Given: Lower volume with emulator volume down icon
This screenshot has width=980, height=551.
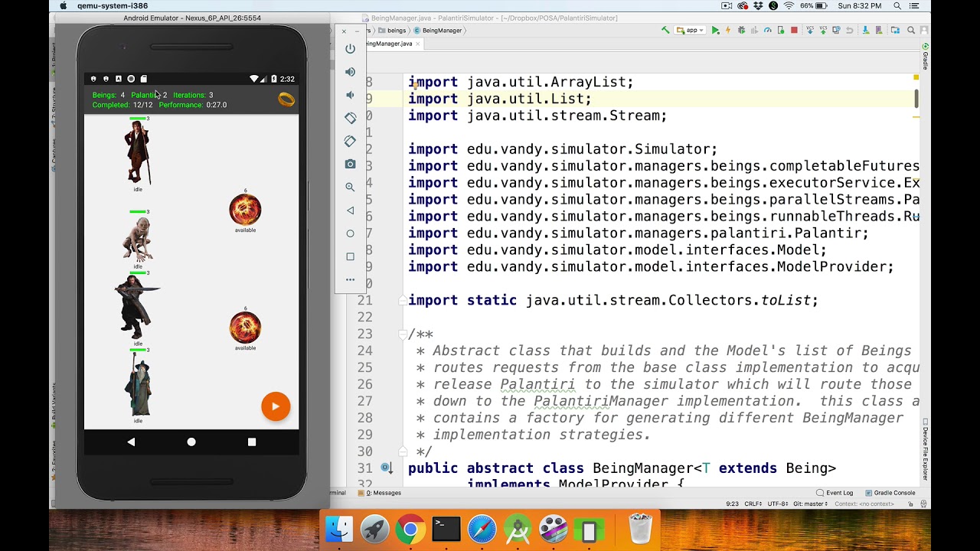Looking at the screenshot, I should (x=350, y=95).
